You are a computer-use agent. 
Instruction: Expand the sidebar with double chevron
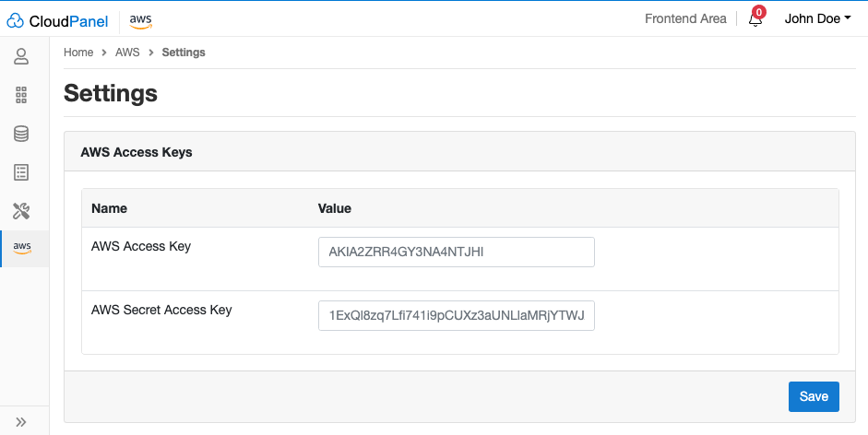tap(21, 422)
